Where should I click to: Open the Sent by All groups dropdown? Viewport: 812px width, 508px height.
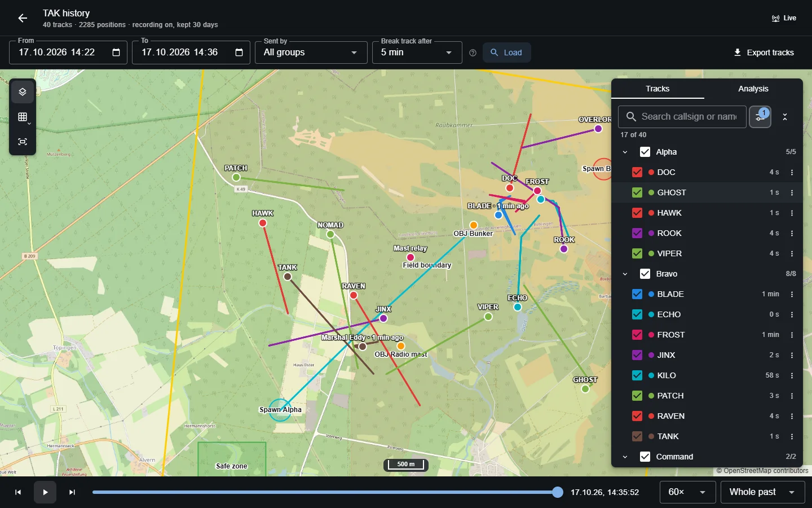pos(311,52)
